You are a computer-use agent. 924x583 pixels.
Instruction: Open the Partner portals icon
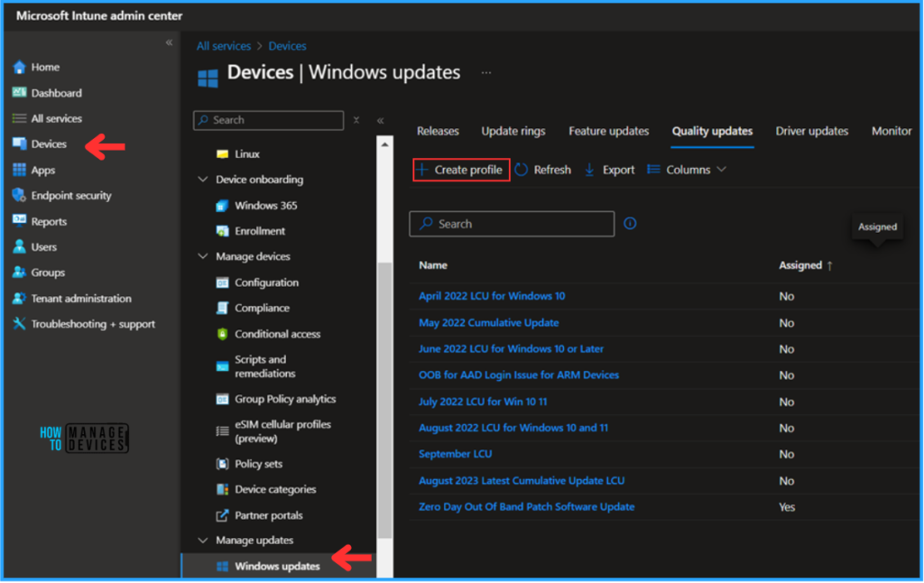(x=222, y=515)
